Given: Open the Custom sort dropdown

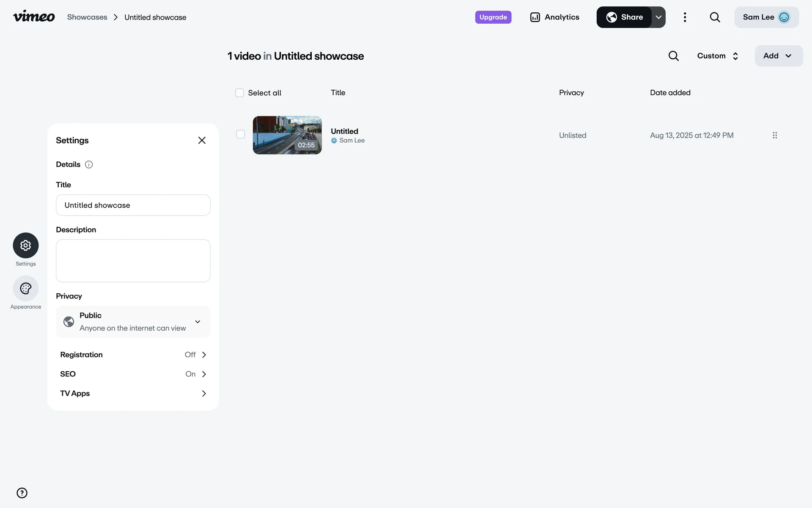Looking at the screenshot, I should point(718,56).
